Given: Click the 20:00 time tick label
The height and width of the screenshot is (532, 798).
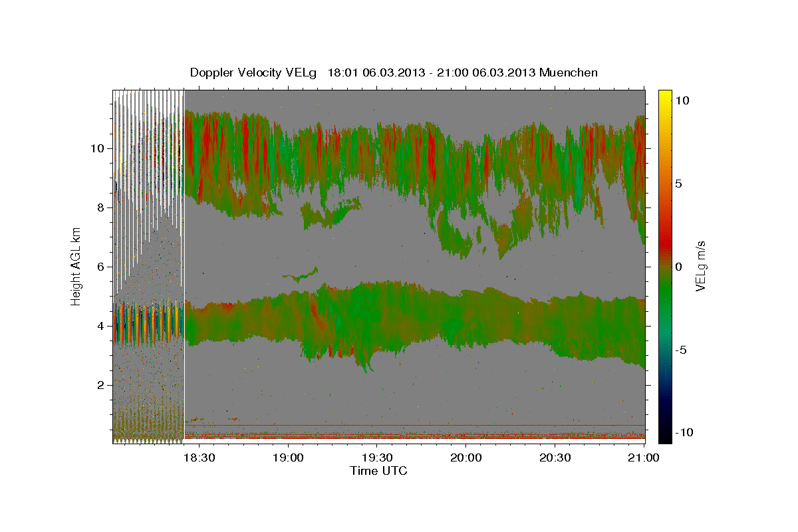Looking at the screenshot, I should tap(466, 458).
